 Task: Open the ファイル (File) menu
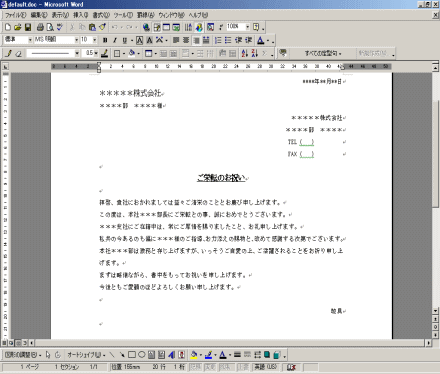point(15,15)
